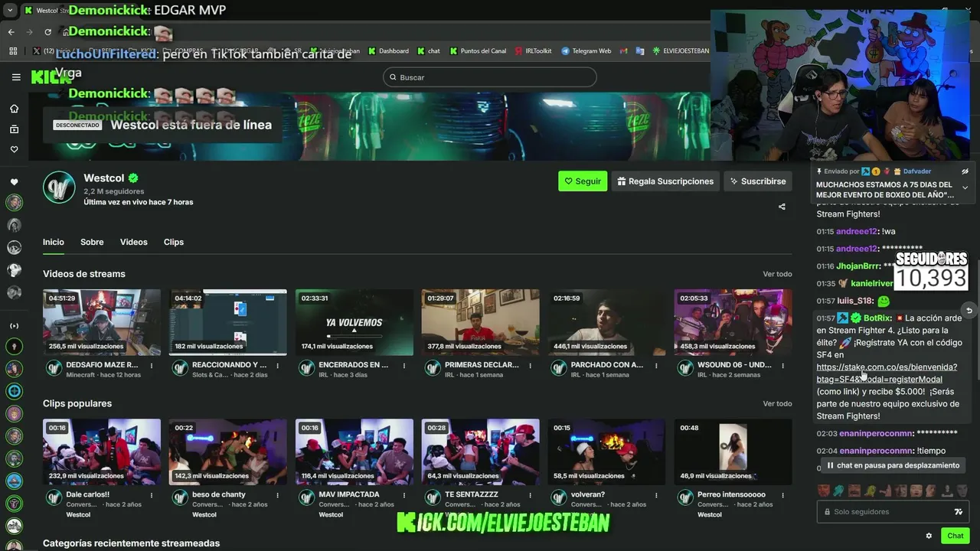Viewport: 980px width, 551px height.
Task: Click enaninperoconmn username in !tiempo message
Action: (876, 451)
